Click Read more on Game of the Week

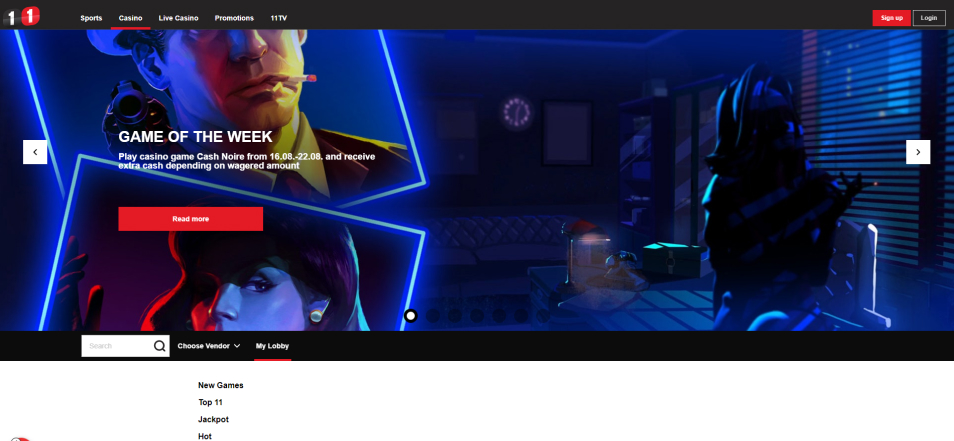click(190, 219)
